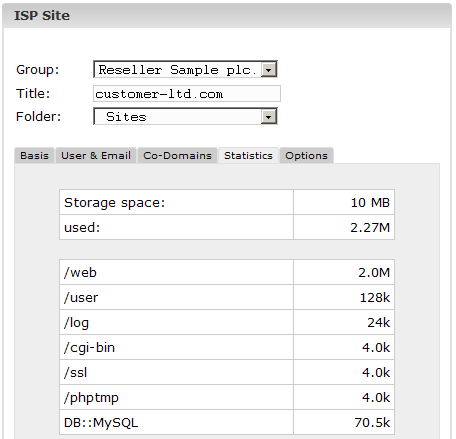Select the /web directory row
456x439 pixels.
coord(227,272)
